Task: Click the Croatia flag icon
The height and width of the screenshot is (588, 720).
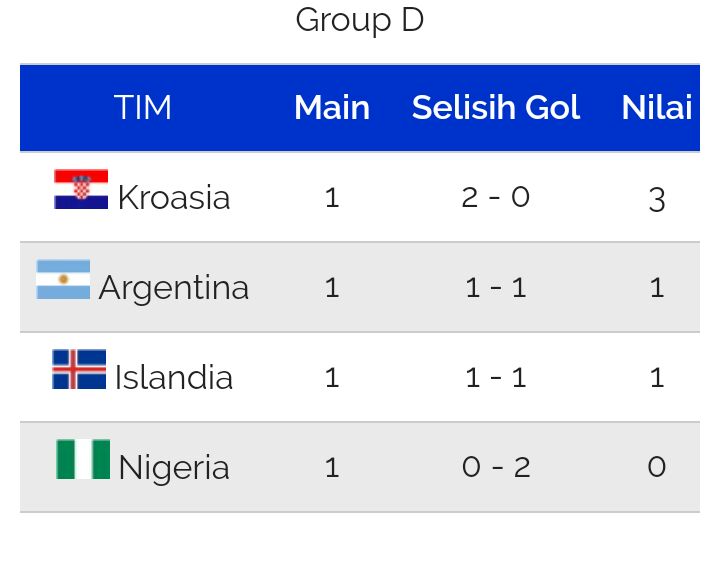Action: 81,189
